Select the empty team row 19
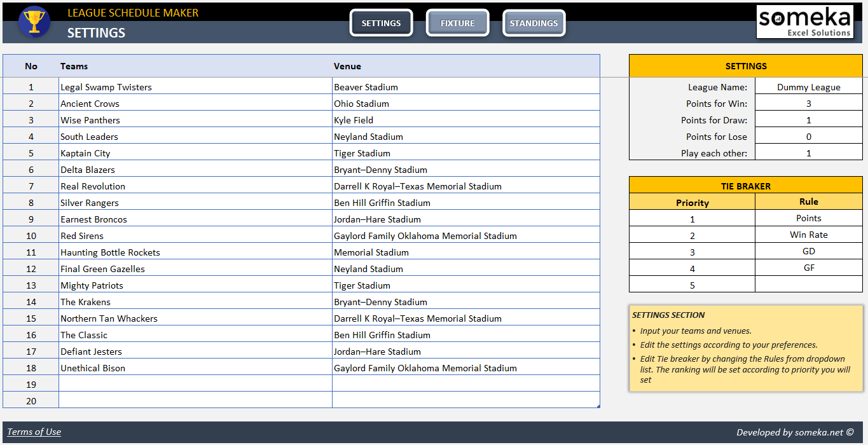This screenshot has height=445, width=868. pos(191,384)
